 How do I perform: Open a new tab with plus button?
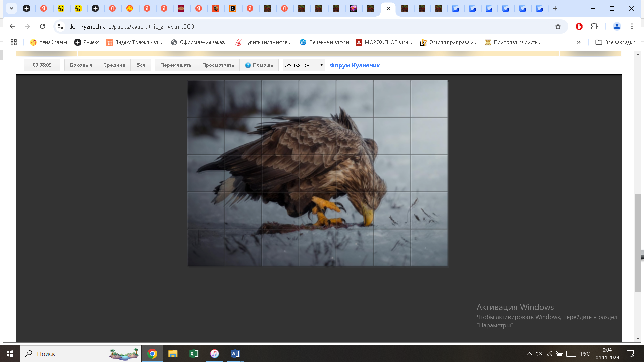(x=555, y=8)
